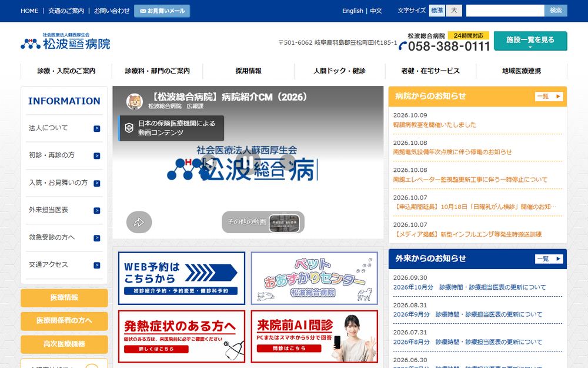
Task: Open 入院・お見舞いの方 in sidebar
Action: coord(64,183)
